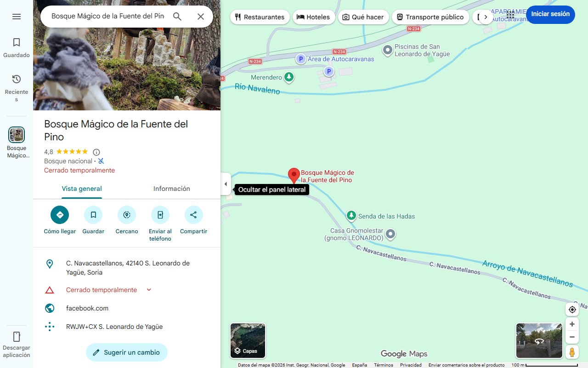Open the navigation menu with the hamburger icon
This screenshot has height=368, width=588.
coord(17,17)
